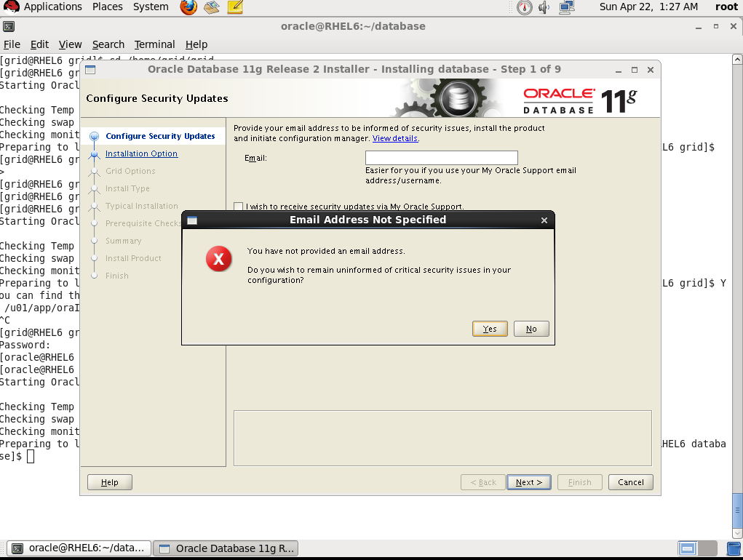Screen dimensions: 743x560
Task: Open the yellow note-taking icon in panel
Action: click(x=235, y=7)
